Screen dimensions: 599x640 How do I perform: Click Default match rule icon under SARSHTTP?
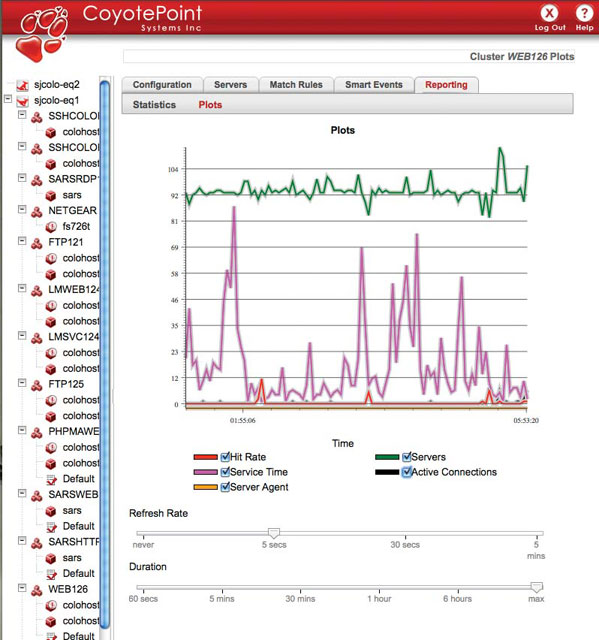pos(51,574)
